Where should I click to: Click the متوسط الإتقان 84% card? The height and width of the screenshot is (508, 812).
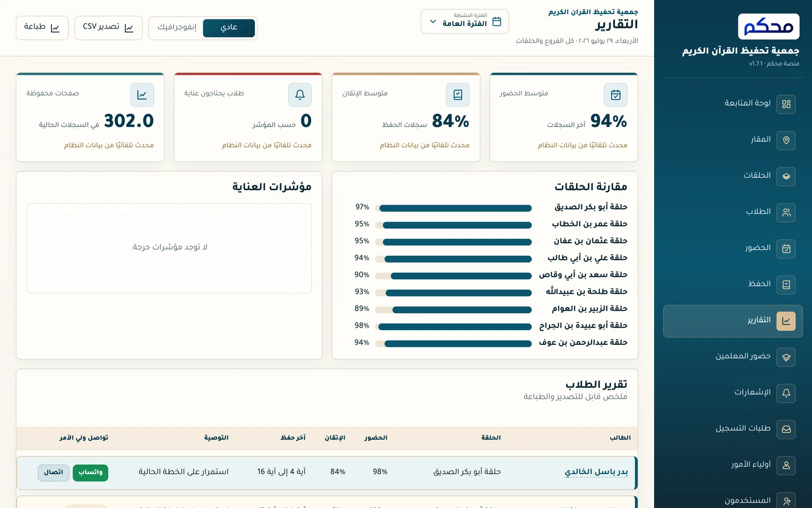(x=406, y=117)
